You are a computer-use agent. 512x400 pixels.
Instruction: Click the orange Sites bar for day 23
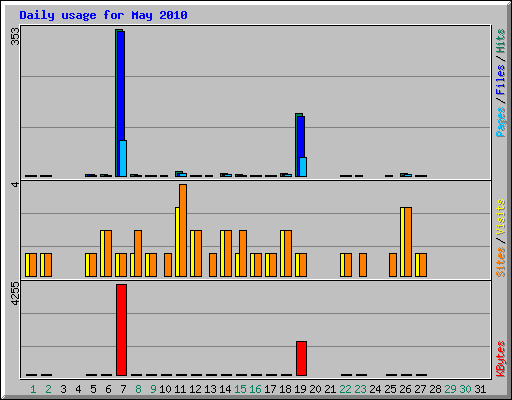pos(363,265)
